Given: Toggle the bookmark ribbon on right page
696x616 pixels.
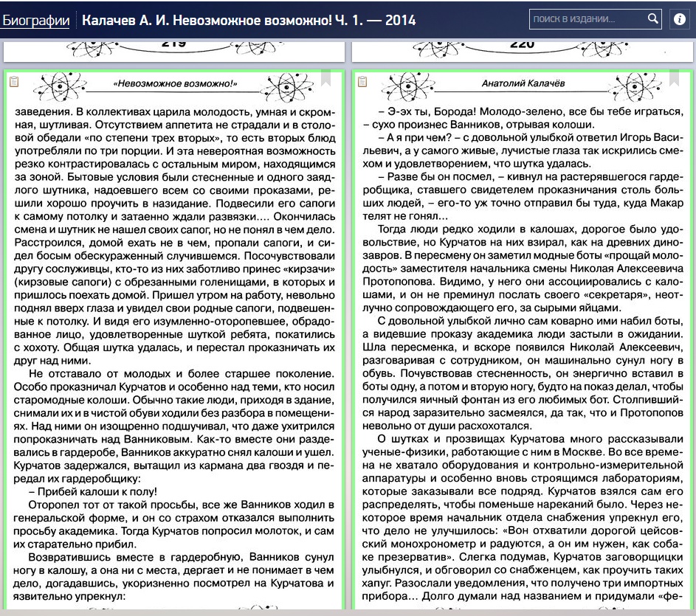Looking at the screenshot, I should [x=675, y=77].
